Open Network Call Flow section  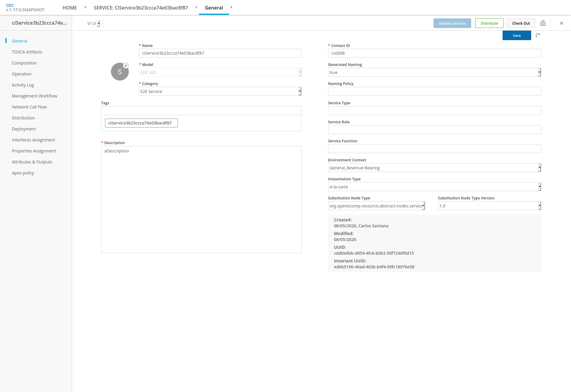29,107
